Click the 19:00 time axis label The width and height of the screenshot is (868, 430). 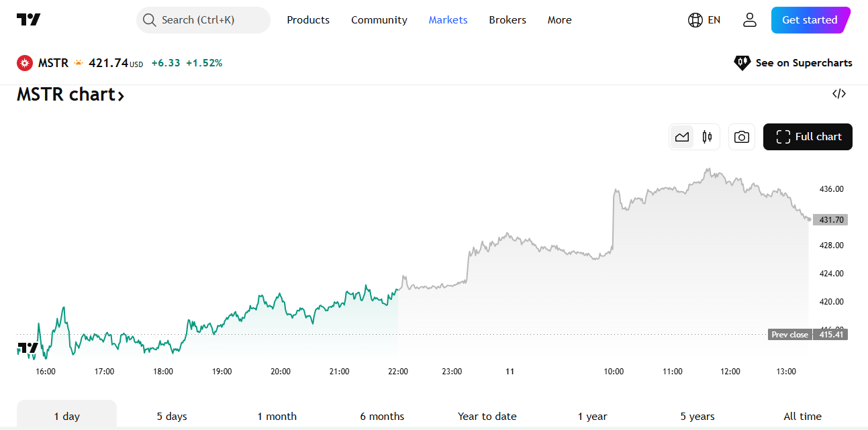[222, 372]
